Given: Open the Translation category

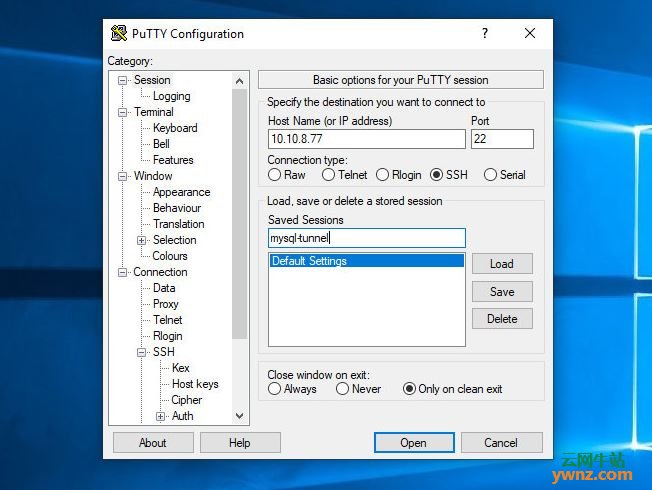Looking at the screenshot, I should pyautogui.click(x=179, y=224).
